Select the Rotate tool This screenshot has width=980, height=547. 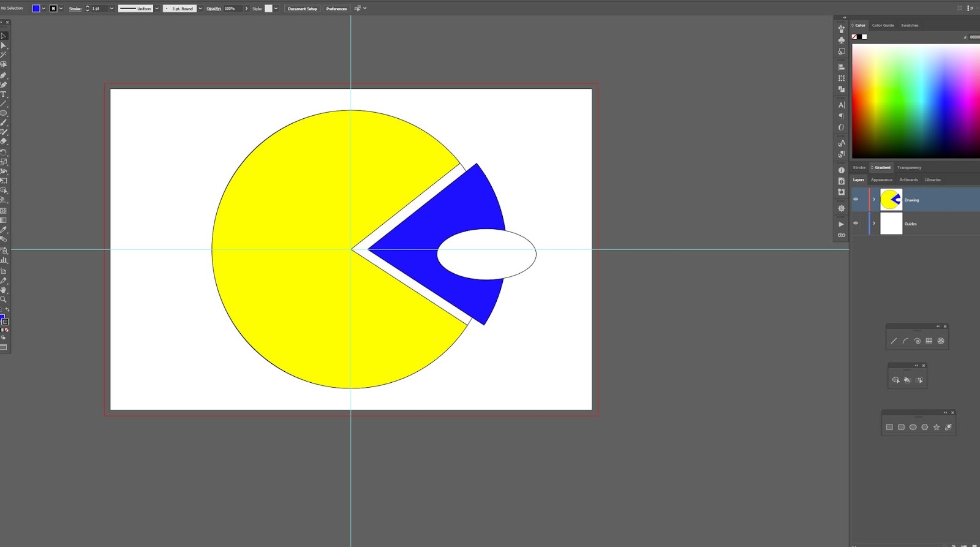[4, 153]
